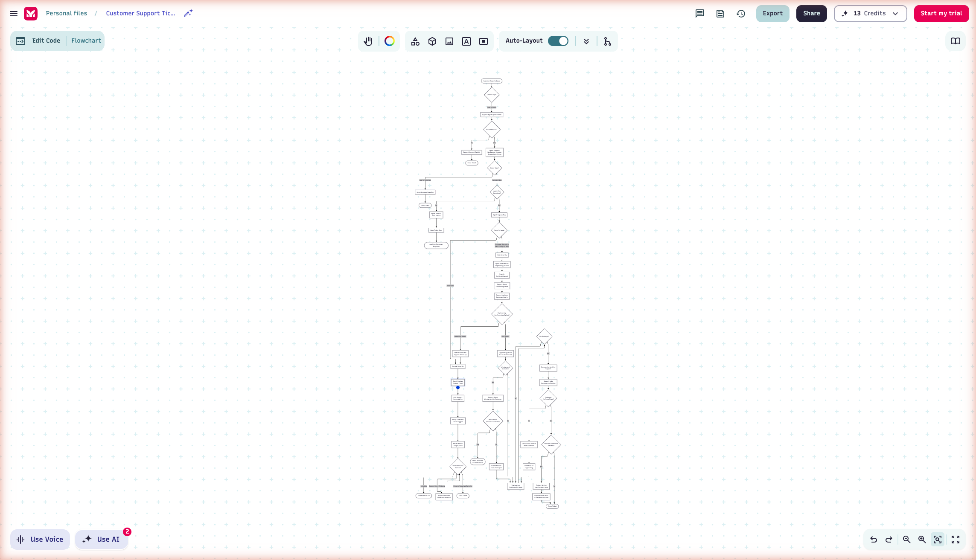
Task: Click the Customer Support Tic... file title
Action: click(x=141, y=13)
